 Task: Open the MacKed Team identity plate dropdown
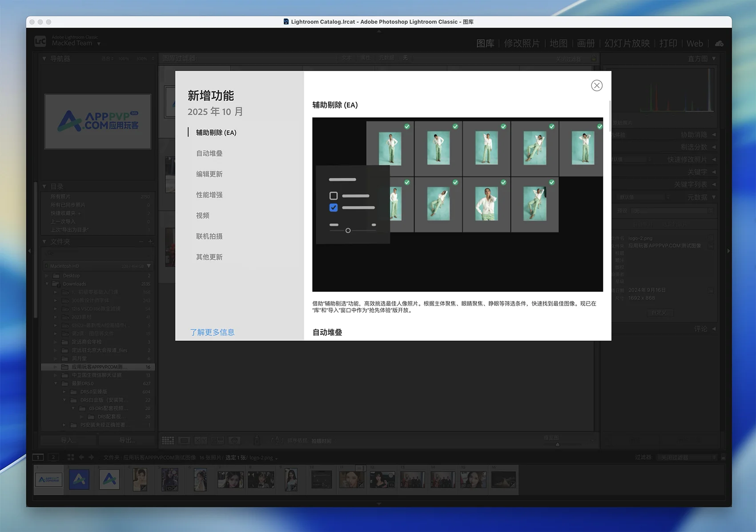pos(99,44)
